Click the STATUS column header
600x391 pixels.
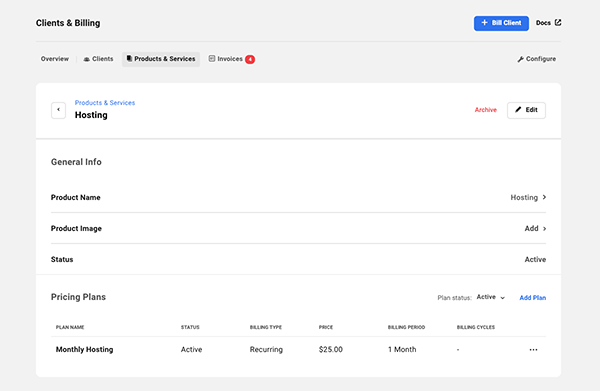190,327
